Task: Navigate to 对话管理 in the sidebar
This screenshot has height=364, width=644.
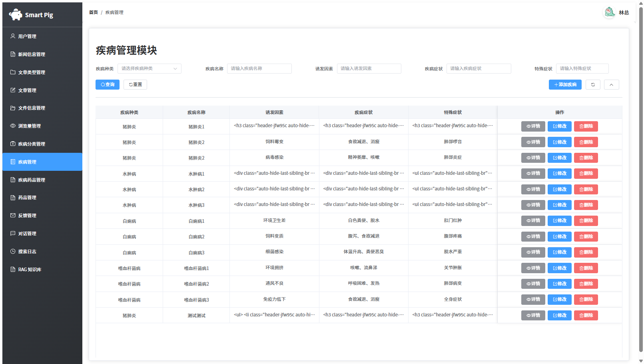Action: click(42, 234)
